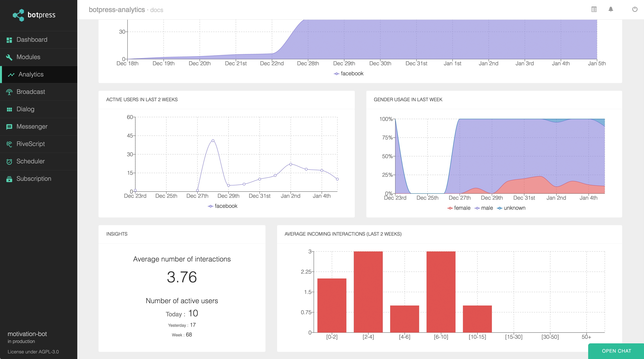Open the Analytics menu item
The height and width of the screenshot is (359, 644).
[x=31, y=75]
